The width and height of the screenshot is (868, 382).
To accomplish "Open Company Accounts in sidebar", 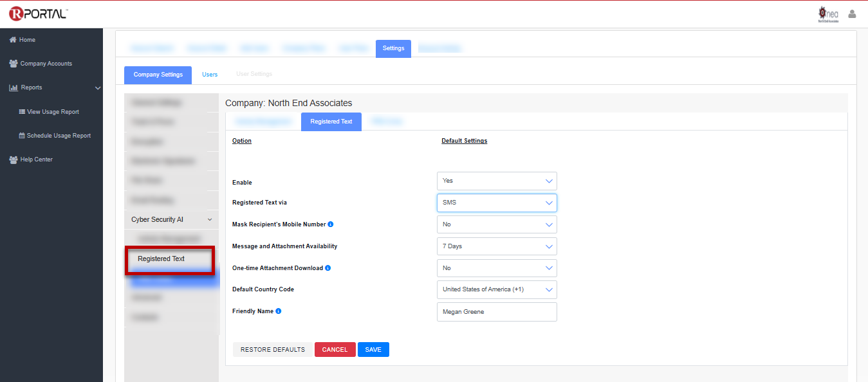I will tap(46, 64).
